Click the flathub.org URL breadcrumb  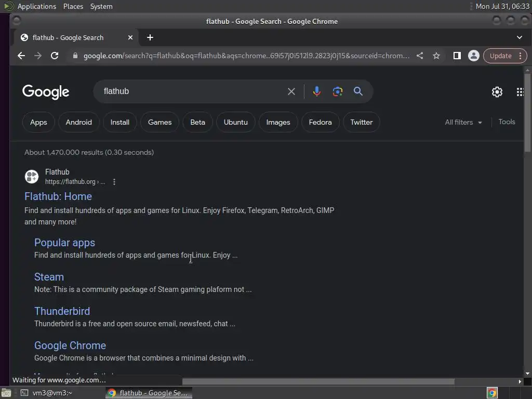pos(75,182)
